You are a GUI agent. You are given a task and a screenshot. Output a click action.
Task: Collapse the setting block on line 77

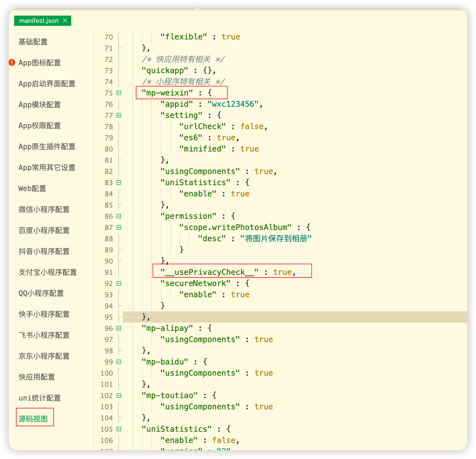[119, 115]
